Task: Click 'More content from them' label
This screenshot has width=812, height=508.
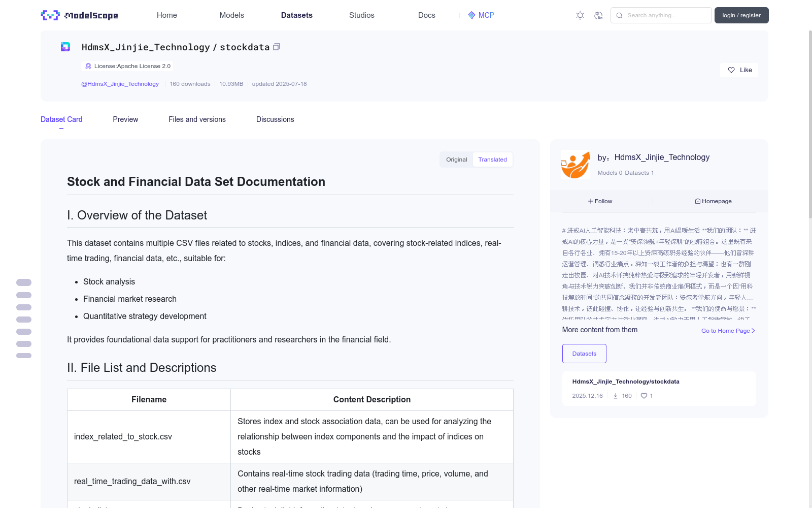Action: (600, 330)
